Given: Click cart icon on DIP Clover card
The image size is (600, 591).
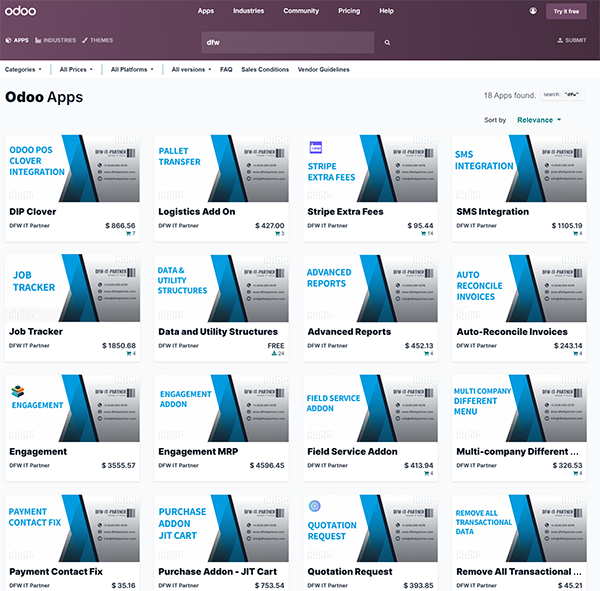Looking at the screenshot, I should [x=131, y=233].
